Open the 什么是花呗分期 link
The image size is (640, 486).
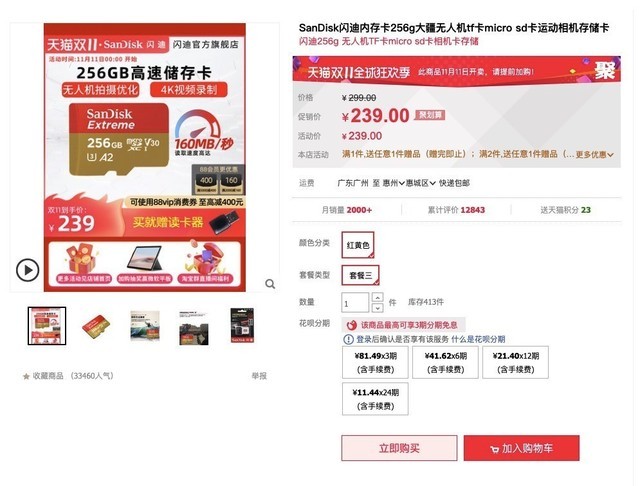[x=478, y=339]
